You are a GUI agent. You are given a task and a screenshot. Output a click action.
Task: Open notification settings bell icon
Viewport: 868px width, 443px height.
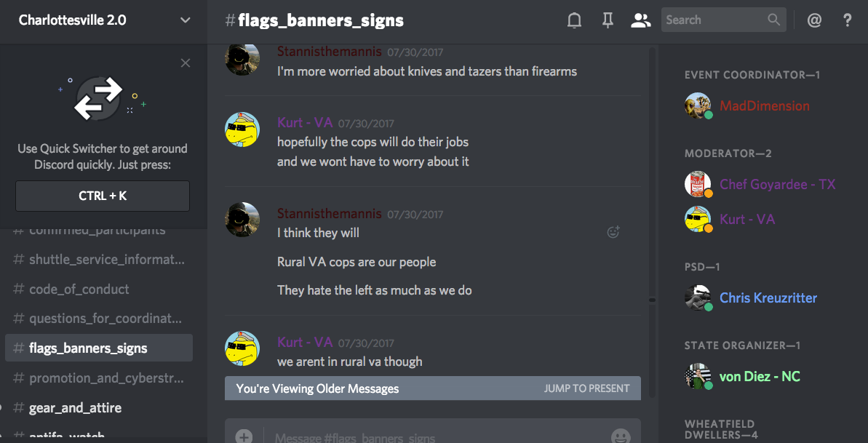coord(575,20)
